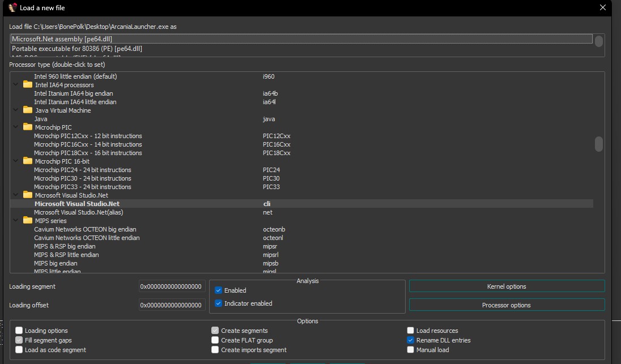Click the Microsoft Visual Studio.Net group folder icon
This screenshot has height=364, width=621.
click(x=28, y=195)
